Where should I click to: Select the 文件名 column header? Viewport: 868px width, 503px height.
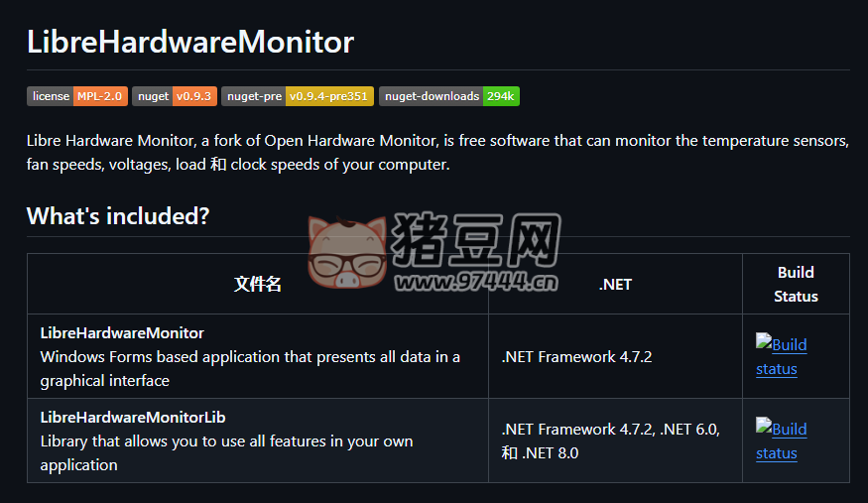pyautogui.click(x=258, y=285)
